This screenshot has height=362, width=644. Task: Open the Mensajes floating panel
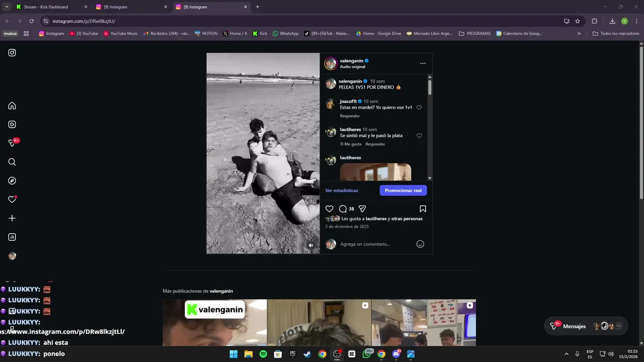click(x=586, y=326)
